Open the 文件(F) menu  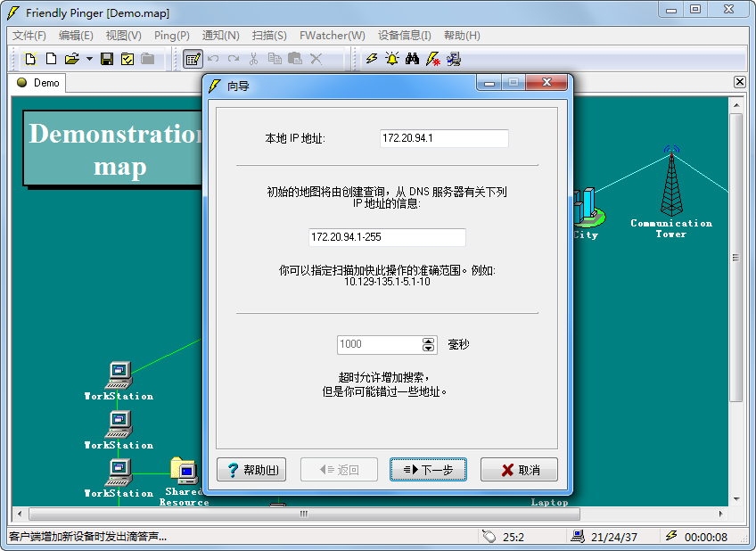point(29,36)
